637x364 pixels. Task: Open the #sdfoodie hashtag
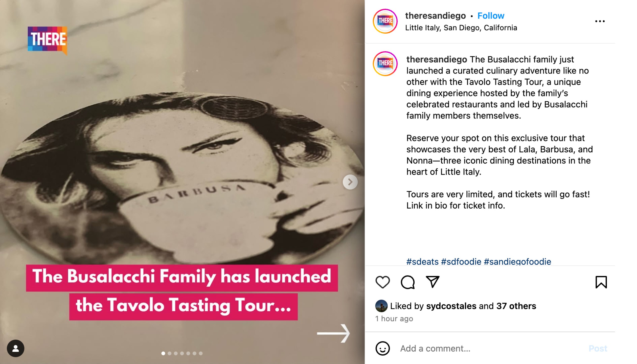(461, 262)
